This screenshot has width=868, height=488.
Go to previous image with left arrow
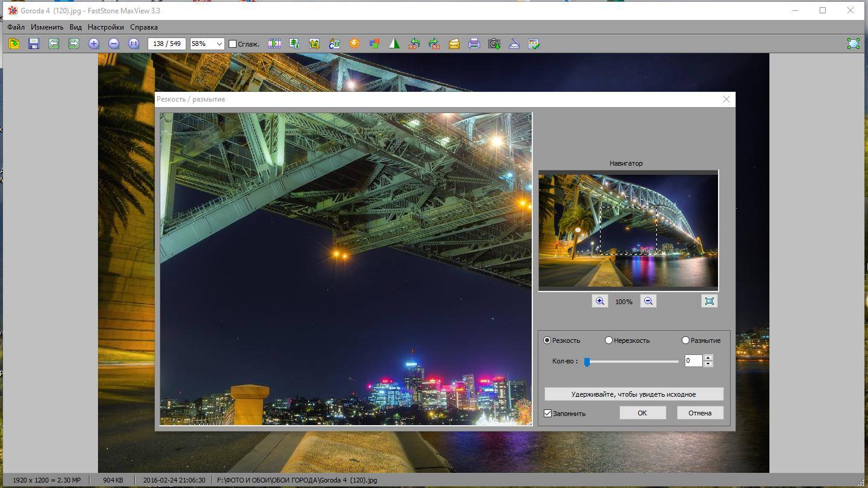54,44
